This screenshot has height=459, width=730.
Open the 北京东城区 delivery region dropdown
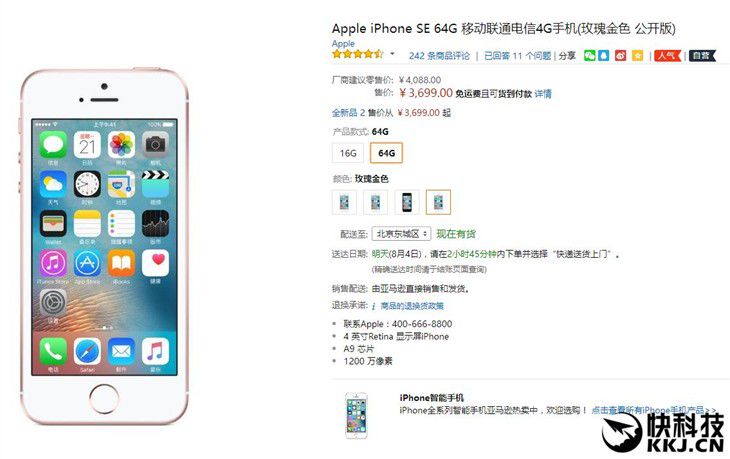[x=401, y=234]
